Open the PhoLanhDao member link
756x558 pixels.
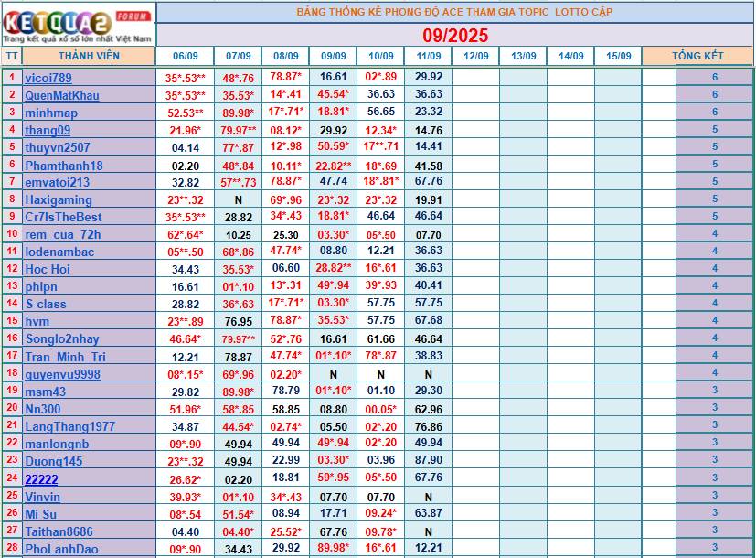tap(62, 549)
